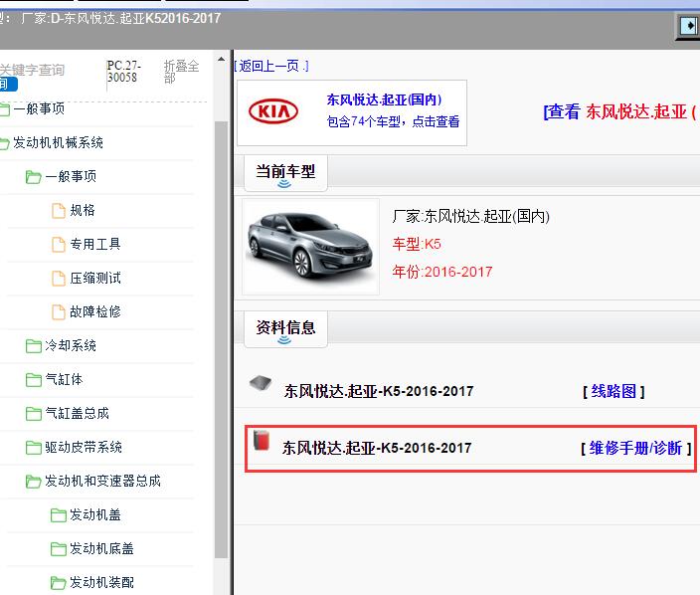Click the folder icon beside 气缸盖总成

coord(34,414)
